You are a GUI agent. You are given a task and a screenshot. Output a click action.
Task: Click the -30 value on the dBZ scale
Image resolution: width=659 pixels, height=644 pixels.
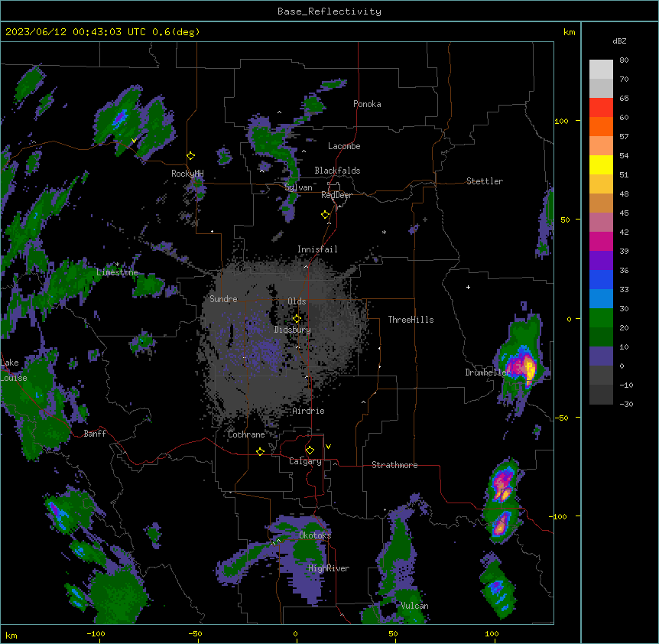click(626, 405)
